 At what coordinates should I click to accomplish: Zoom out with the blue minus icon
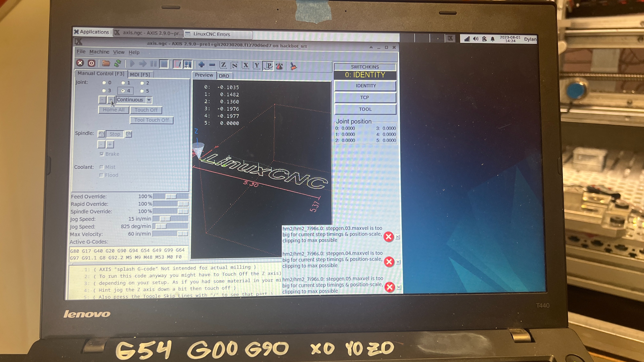212,65
